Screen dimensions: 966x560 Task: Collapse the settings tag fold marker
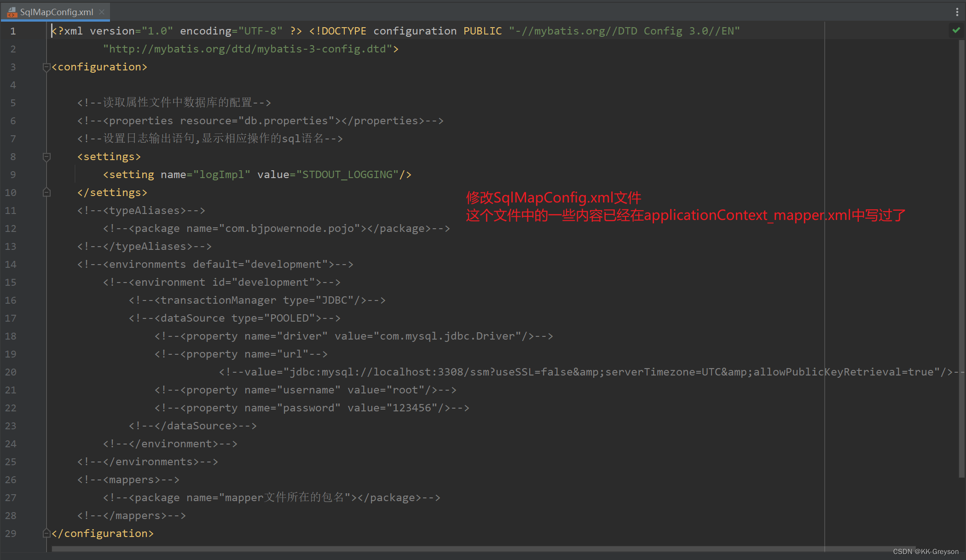[x=46, y=157]
